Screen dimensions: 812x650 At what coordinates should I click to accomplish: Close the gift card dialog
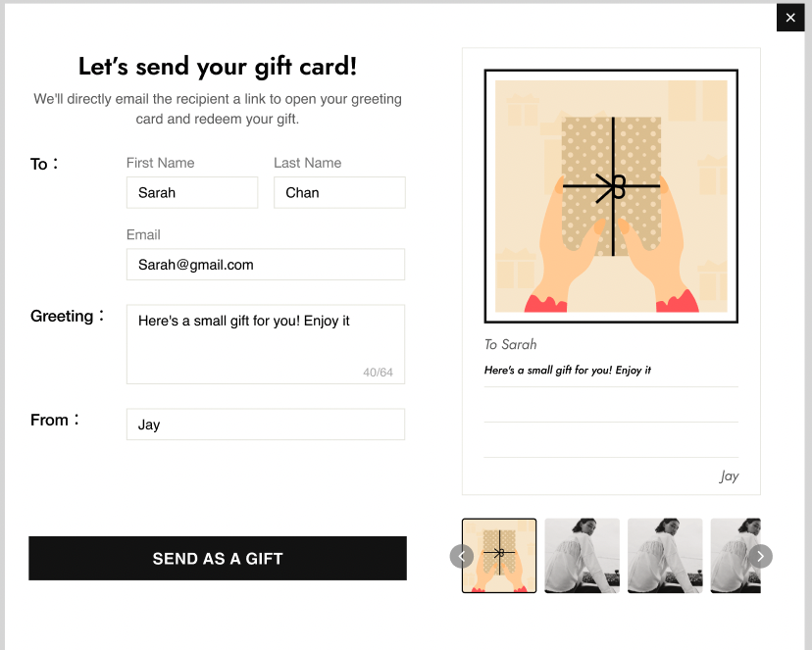coord(790,18)
